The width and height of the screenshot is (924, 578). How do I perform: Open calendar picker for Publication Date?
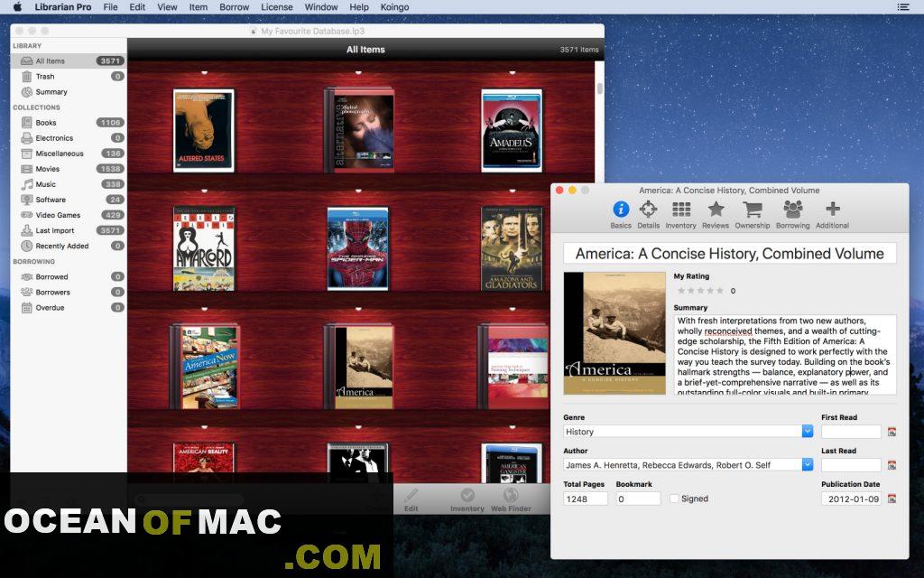click(892, 499)
